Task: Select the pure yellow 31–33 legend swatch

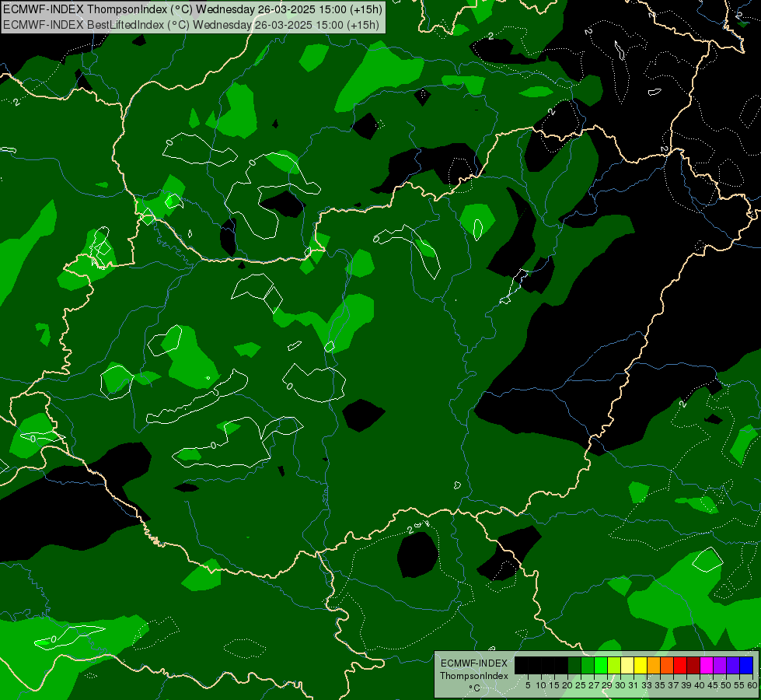Action: coord(641,666)
